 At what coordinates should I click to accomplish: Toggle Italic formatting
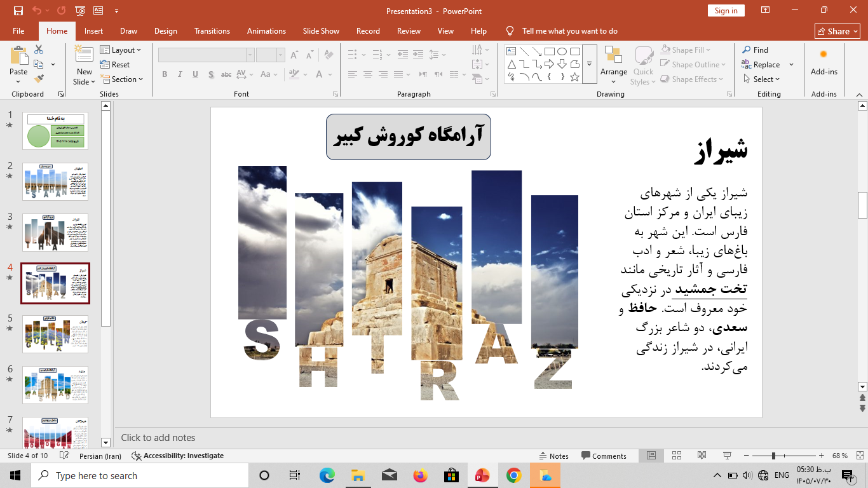180,74
